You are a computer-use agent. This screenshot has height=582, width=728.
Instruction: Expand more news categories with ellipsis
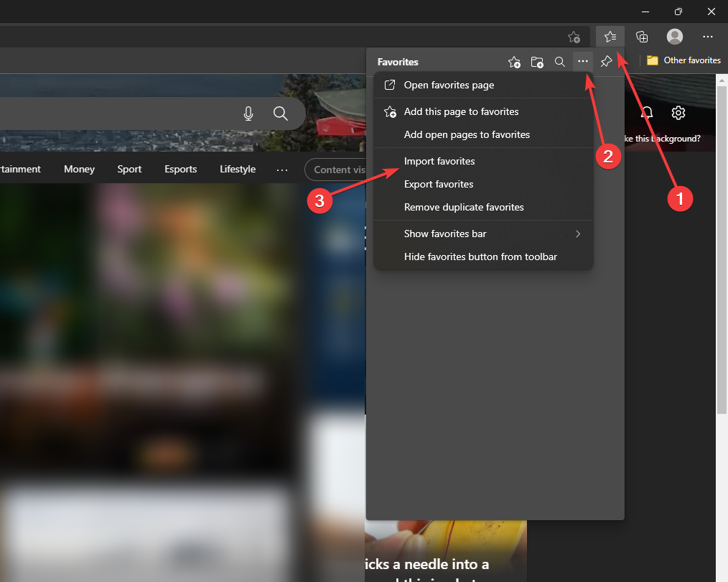pyautogui.click(x=282, y=170)
